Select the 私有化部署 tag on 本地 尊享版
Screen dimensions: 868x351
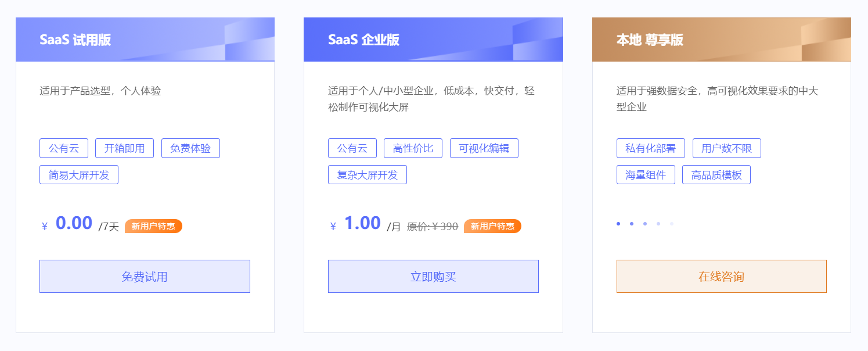651,148
